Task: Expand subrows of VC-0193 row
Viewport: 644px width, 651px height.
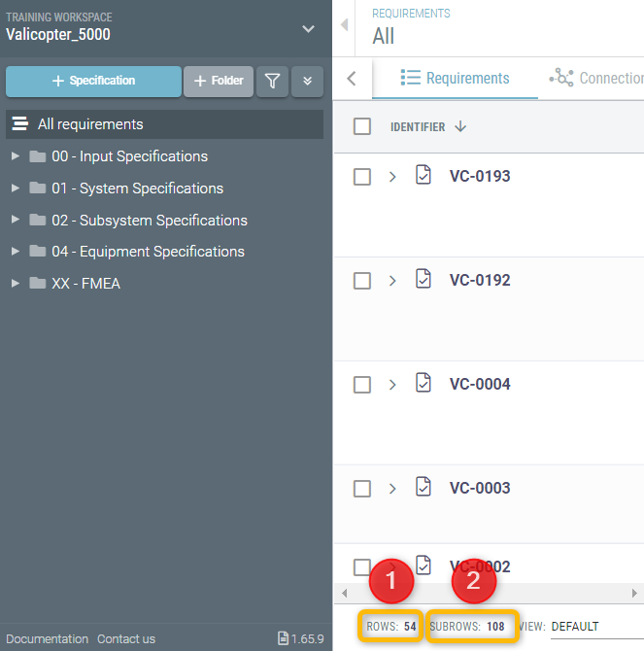Action: (392, 177)
